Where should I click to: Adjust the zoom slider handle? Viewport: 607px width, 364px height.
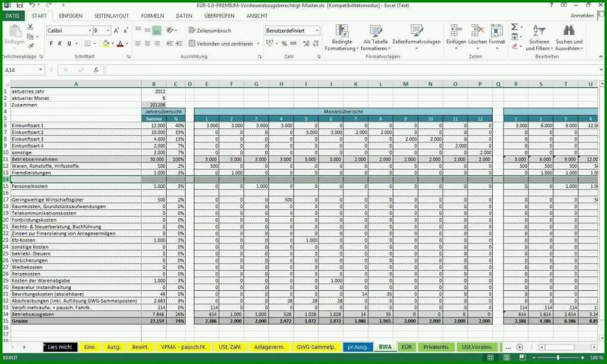558,357
